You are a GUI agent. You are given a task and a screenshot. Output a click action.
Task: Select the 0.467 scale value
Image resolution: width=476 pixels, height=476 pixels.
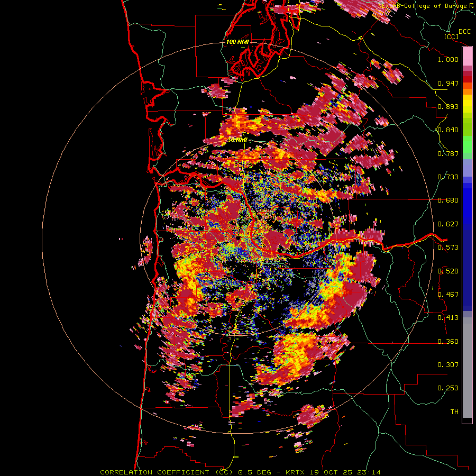(x=448, y=295)
